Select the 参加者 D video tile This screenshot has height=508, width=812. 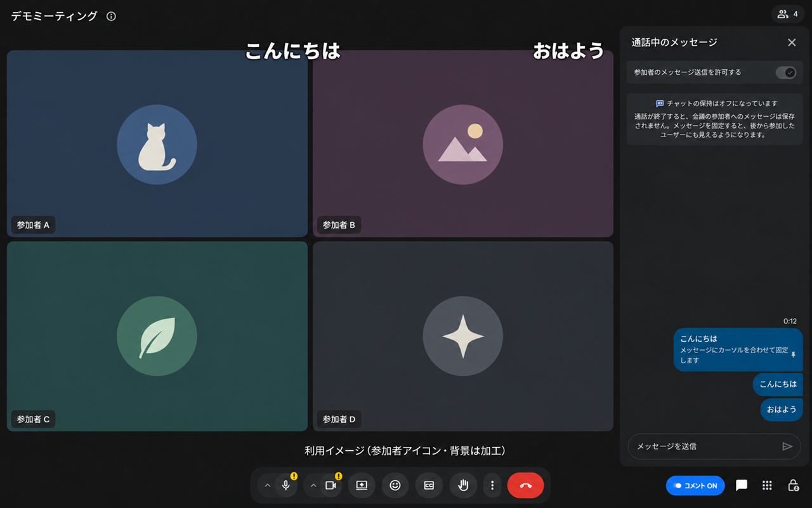tap(463, 337)
